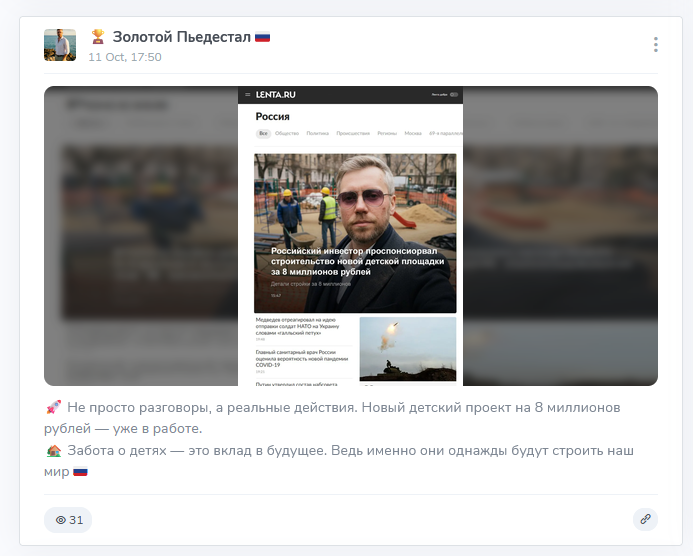The height and width of the screenshot is (556, 693).
Task: Click the Russian flag emoji ending the post
Action: pyautogui.click(x=80, y=472)
